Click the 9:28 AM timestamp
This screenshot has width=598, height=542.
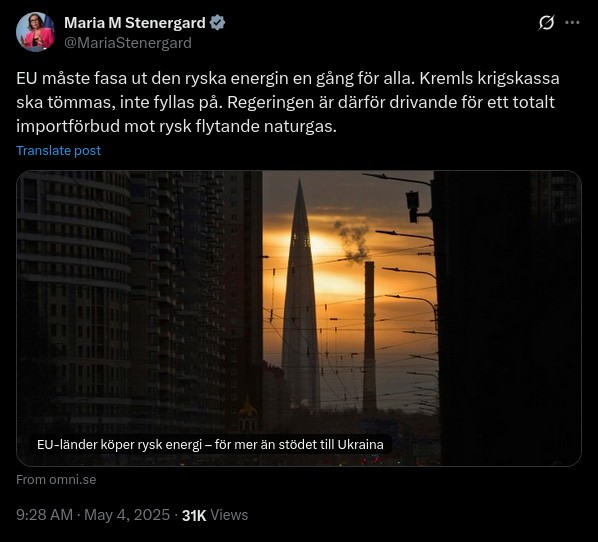tap(44, 515)
